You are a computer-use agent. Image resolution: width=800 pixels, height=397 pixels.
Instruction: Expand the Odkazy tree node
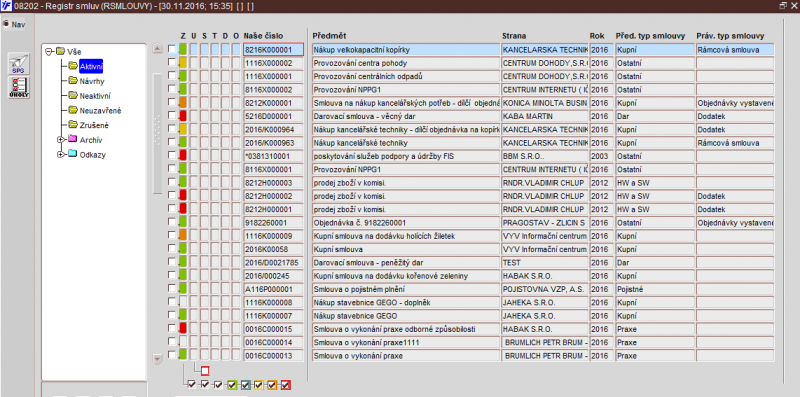61,155
